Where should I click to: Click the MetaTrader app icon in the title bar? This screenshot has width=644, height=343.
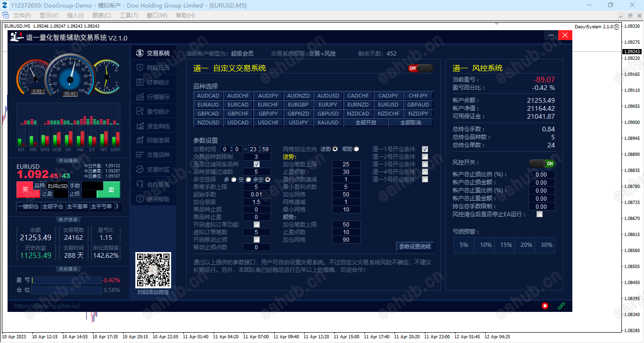pos(4,5)
